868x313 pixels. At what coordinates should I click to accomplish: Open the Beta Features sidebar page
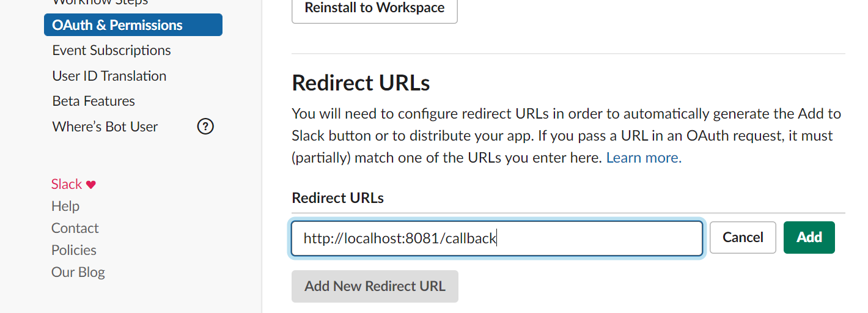coord(94,101)
